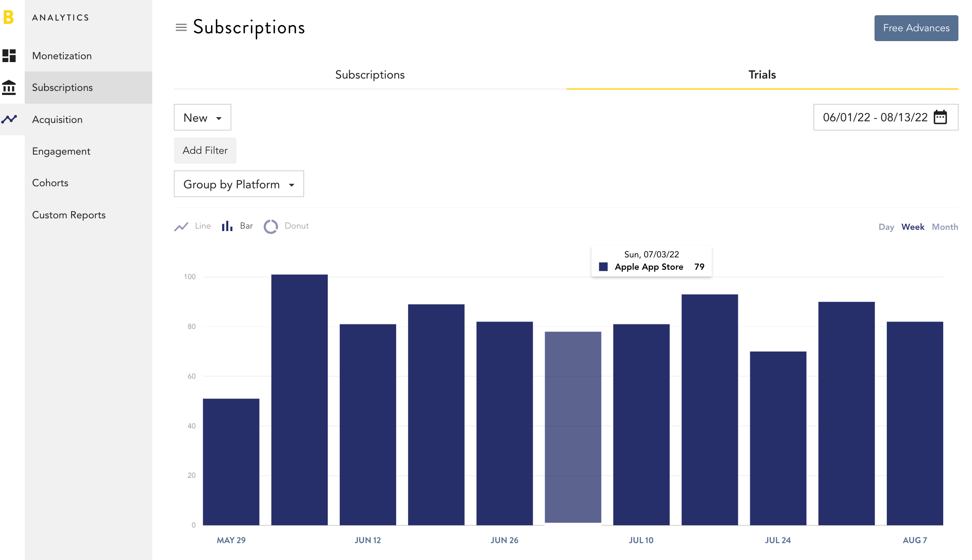The width and height of the screenshot is (972, 560).
Task: Open Cohorts in the sidebar
Action: (x=50, y=183)
